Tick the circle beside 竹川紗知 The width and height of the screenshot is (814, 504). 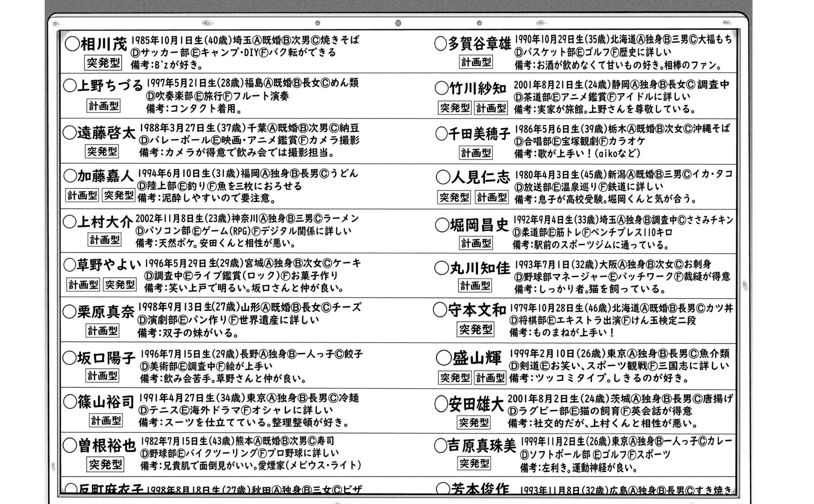coord(441,89)
